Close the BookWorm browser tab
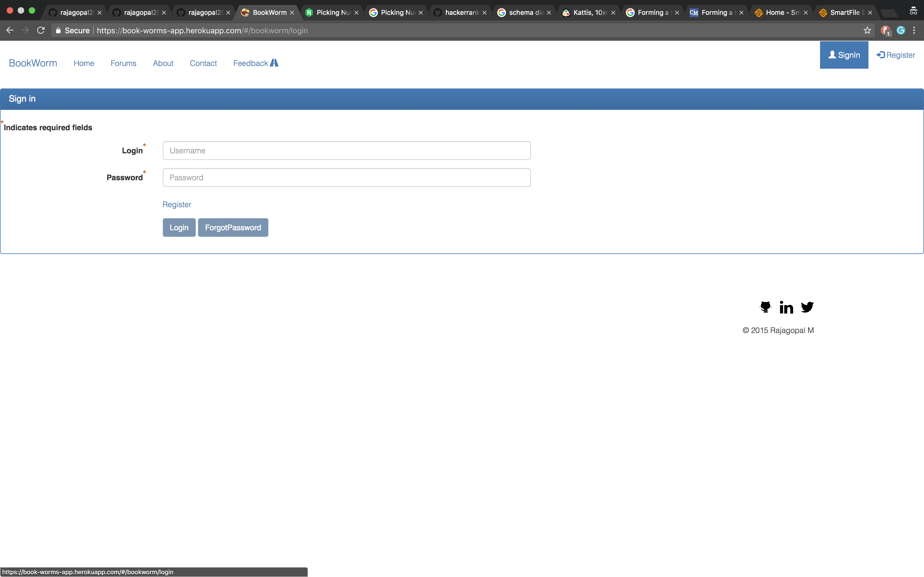This screenshot has height=577, width=924. (x=292, y=13)
